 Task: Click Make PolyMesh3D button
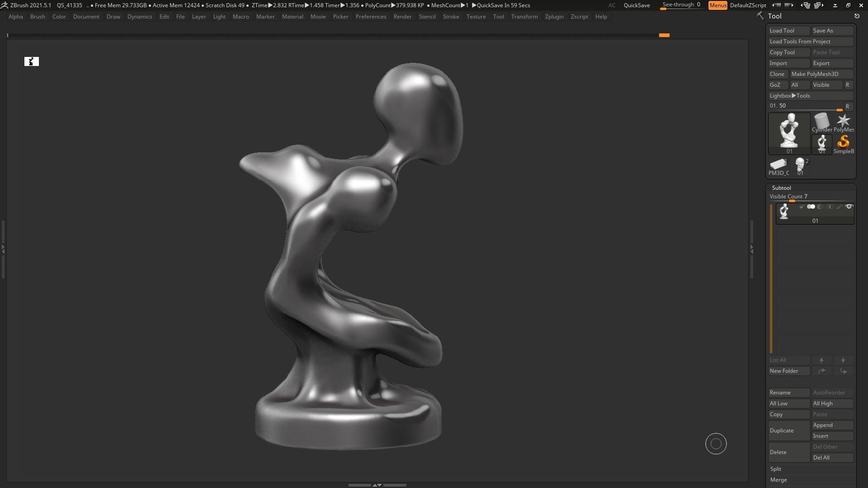tap(821, 74)
